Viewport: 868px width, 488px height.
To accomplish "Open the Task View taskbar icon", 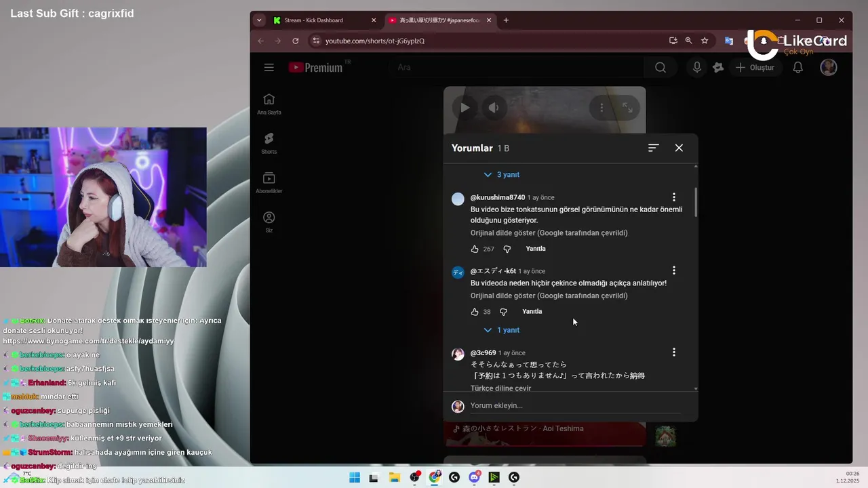I will coord(374,477).
